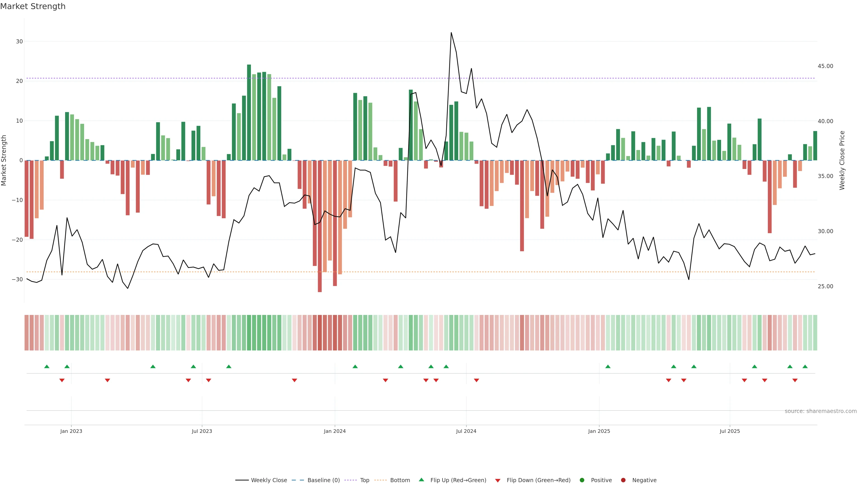Image resolution: width=868 pixels, height=488 pixels.
Task: Click the leftmost green flip-up triangle marker
Action: point(47,366)
